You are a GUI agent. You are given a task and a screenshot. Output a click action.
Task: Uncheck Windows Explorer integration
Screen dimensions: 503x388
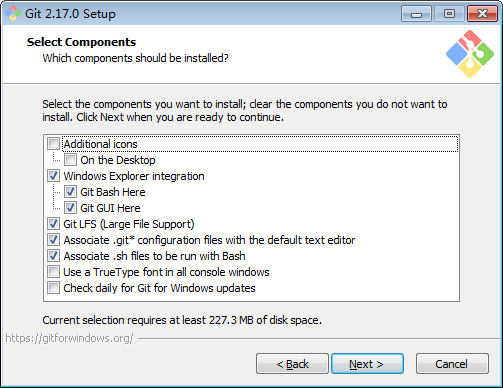53,176
